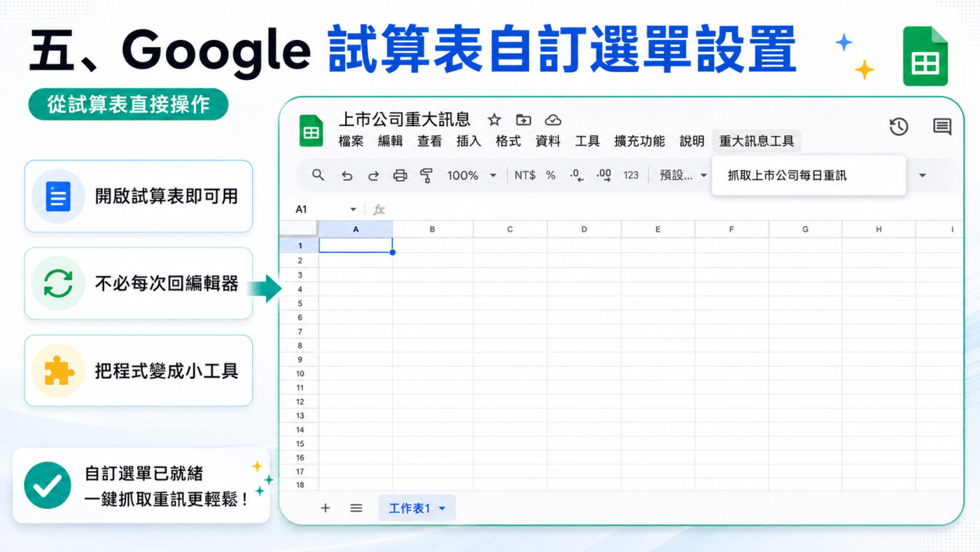Expand the toolbar arrow at far right
The image size is (980, 552).
922,175
